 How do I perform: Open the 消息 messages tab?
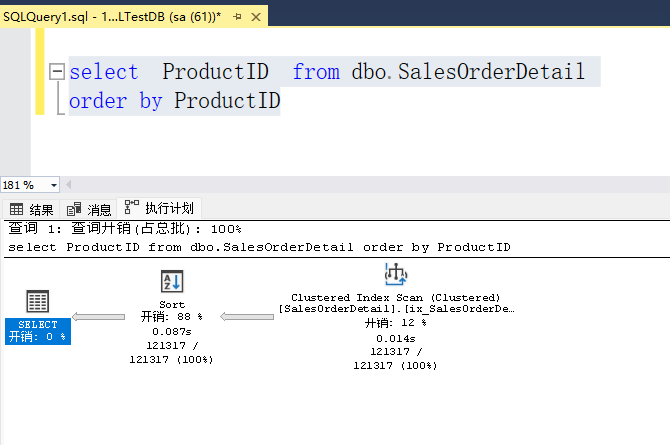[x=90, y=209]
